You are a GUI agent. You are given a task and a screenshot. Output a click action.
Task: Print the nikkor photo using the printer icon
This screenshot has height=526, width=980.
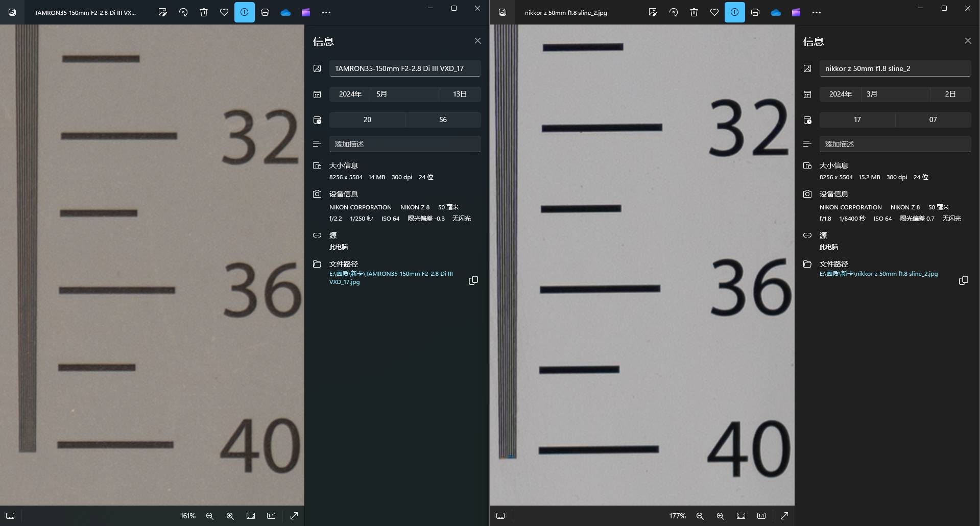pos(755,12)
